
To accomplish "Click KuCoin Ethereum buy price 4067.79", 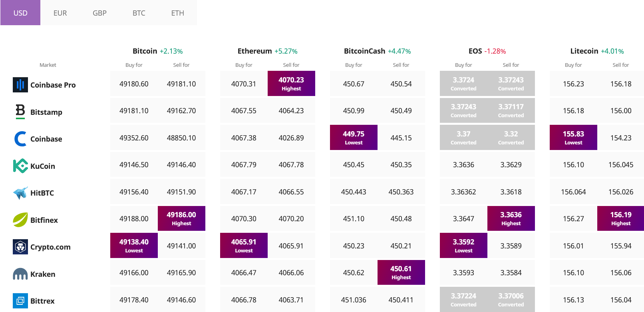I will [244, 164].
